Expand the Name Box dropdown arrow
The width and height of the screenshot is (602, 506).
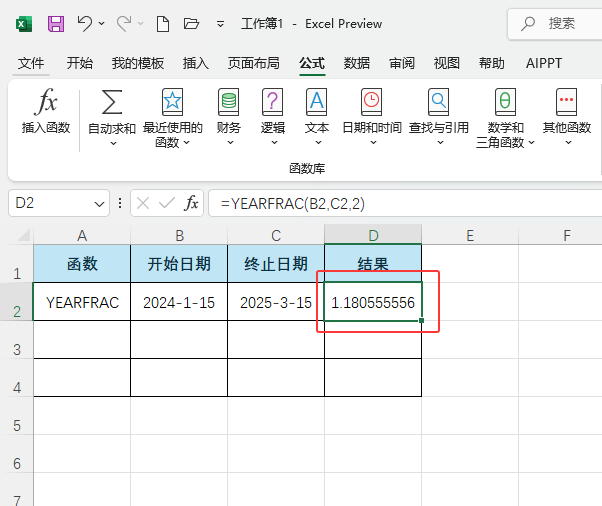99,204
